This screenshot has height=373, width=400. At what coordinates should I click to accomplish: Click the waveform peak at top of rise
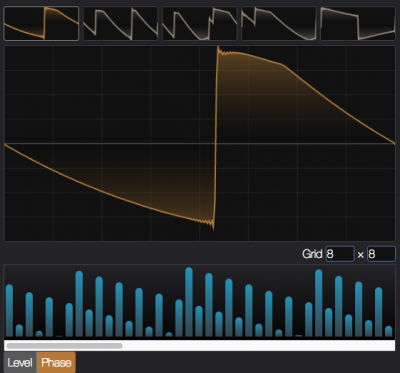(x=218, y=49)
